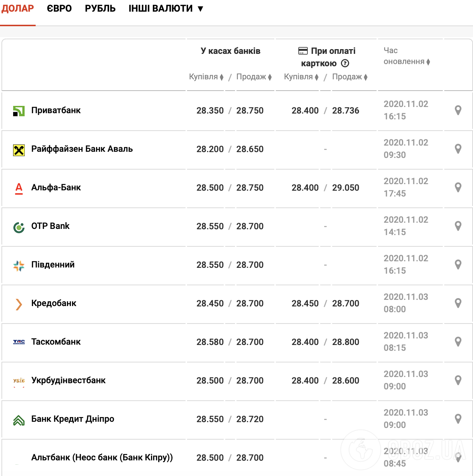Click the У касах банків header
The image size is (473, 476).
pyautogui.click(x=230, y=51)
